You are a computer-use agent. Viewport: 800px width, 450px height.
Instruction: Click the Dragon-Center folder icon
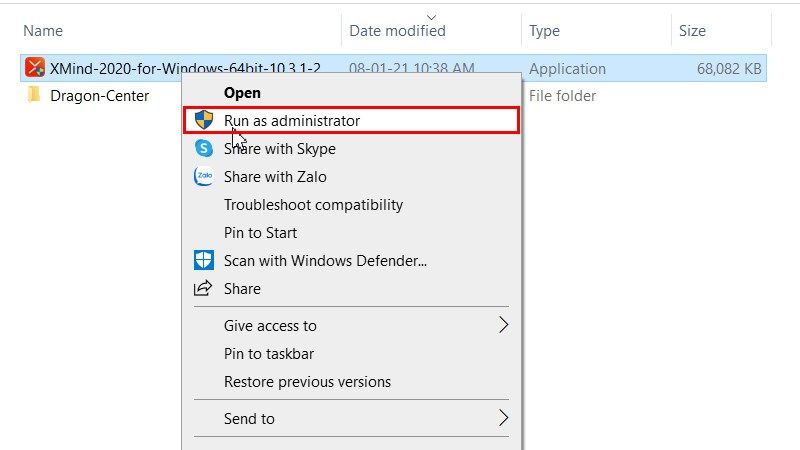click(x=35, y=96)
